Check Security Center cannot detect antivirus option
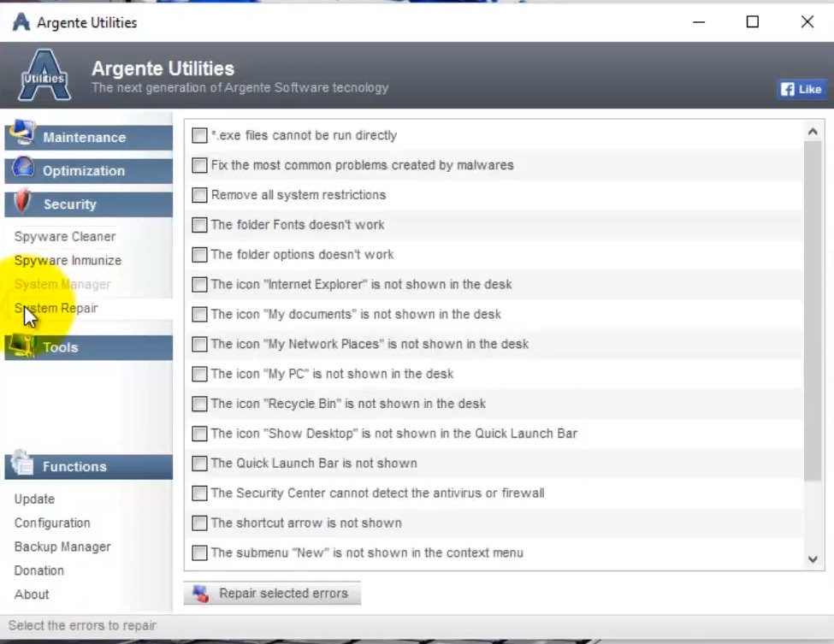This screenshot has height=644, width=834. (199, 493)
